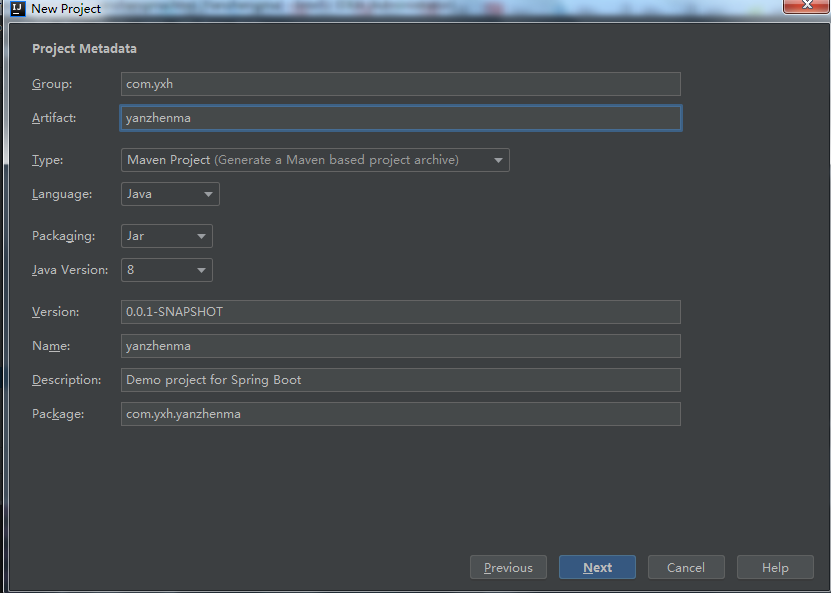Open Help for project metadata

pos(775,567)
